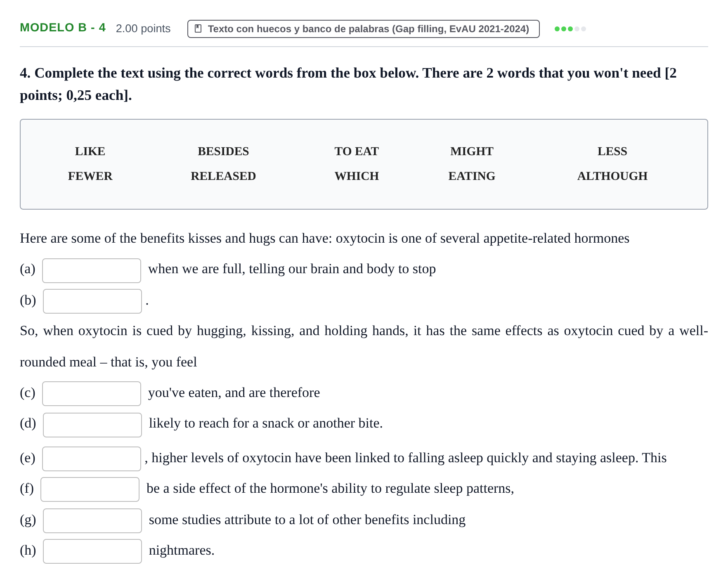Viewport: 728px width, 586px height.
Task: Click the green difficulty dots indicator
Action: coord(570,29)
